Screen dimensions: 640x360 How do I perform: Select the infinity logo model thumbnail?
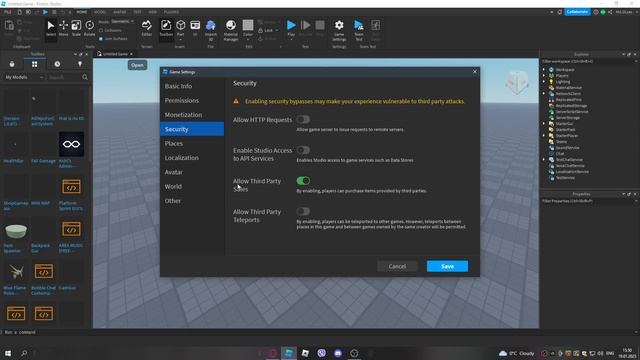(71, 144)
